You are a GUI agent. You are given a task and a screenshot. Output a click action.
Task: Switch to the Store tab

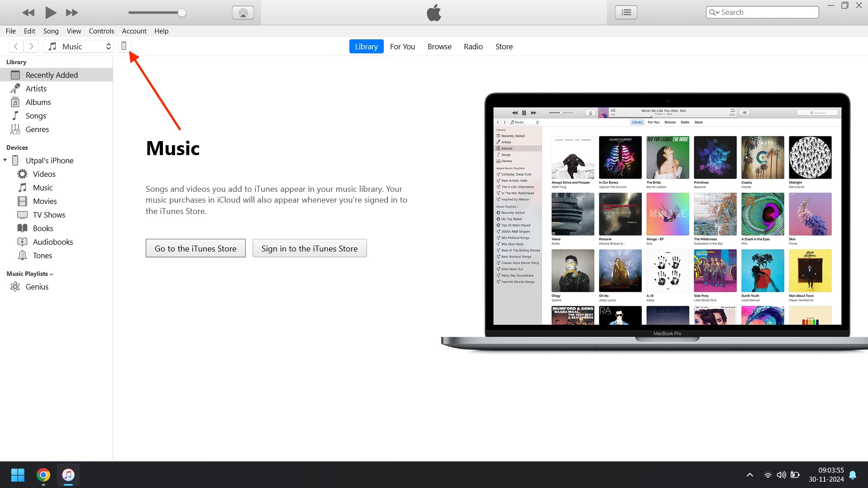pos(504,47)
